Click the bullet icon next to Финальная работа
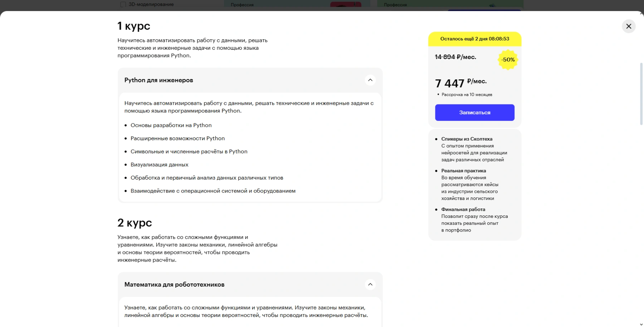Screen dimensions: 644x327 click(x=435, y=210)
